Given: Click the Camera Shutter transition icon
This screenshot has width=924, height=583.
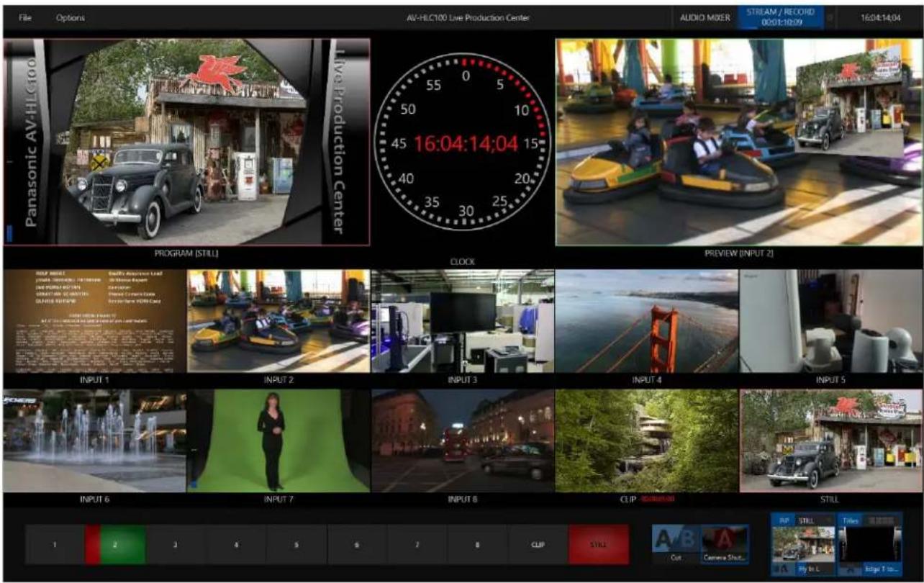Looking at the screenshot, I should pos(725,538).
